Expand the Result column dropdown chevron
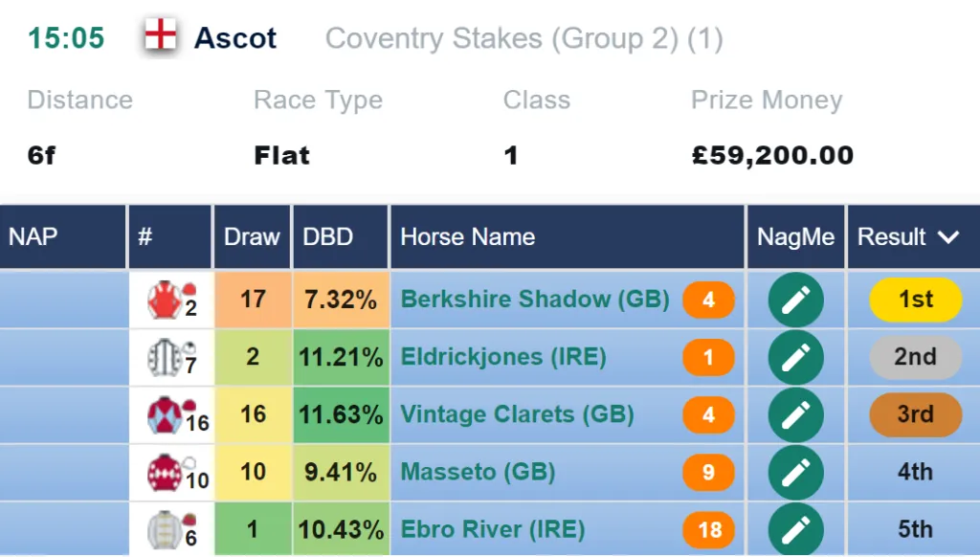The width and height of the screenshot is (980, 557). click(x=948, y=237)
